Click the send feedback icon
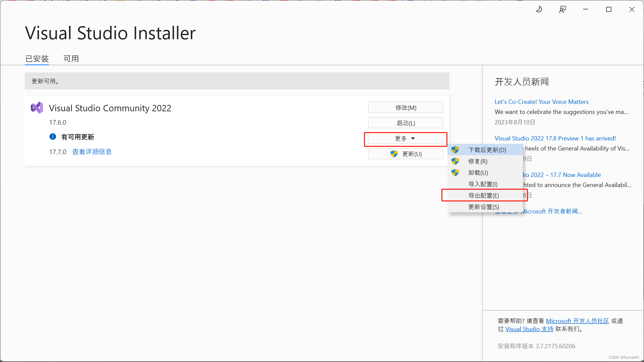The width and height of the screenshot is (644, 362). click(x=562, y=9)
